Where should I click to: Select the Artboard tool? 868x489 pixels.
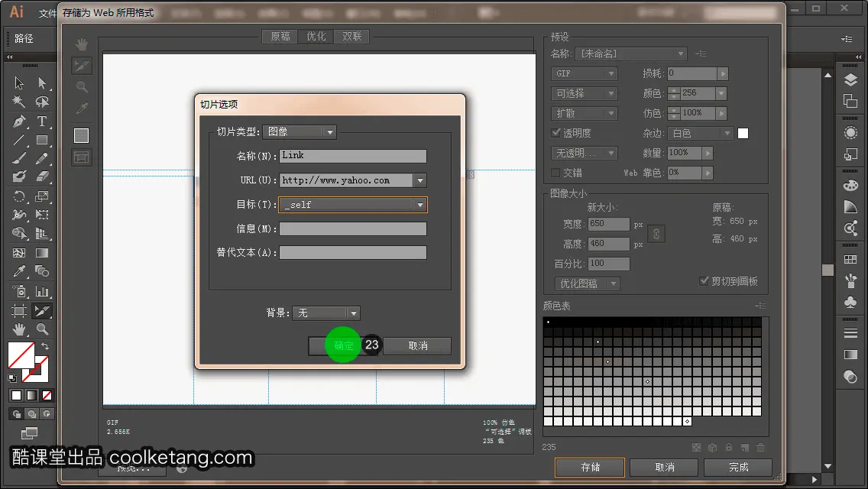click(x=19, y=311)
